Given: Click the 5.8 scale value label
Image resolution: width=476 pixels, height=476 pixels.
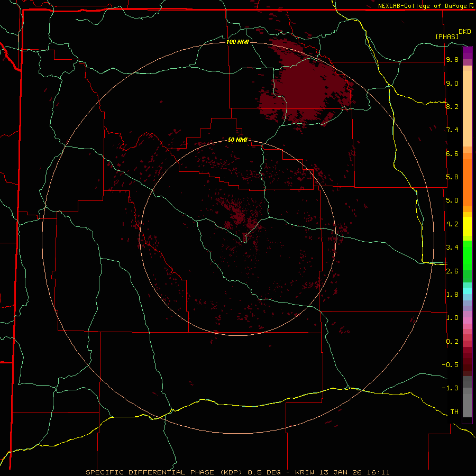Looking at the screenshot, I should click(x=452, y=177).
